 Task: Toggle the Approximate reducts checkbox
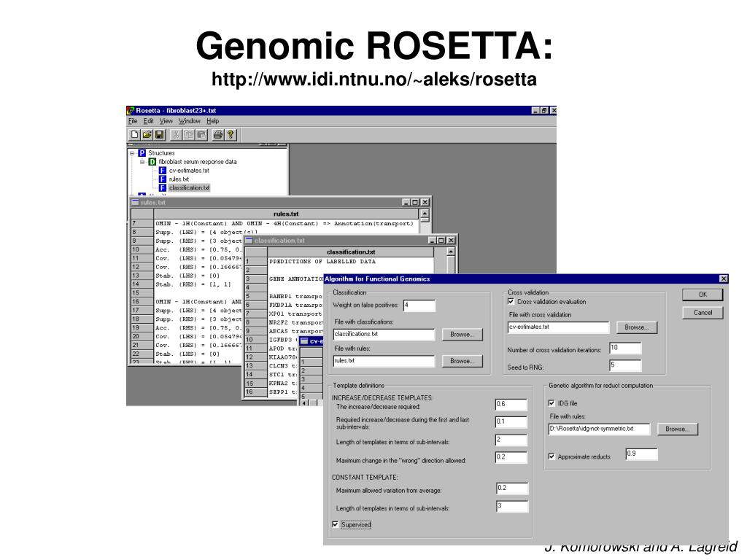point(551,456)
